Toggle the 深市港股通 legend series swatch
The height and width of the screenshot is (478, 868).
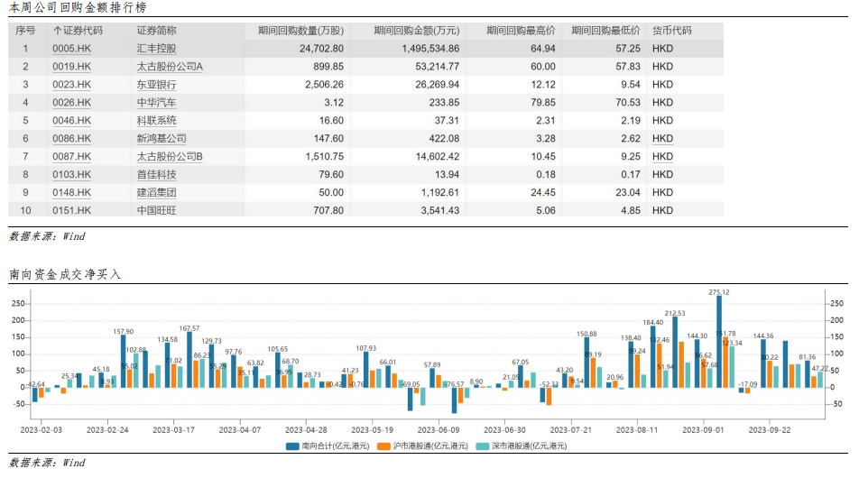coord(483,446)
